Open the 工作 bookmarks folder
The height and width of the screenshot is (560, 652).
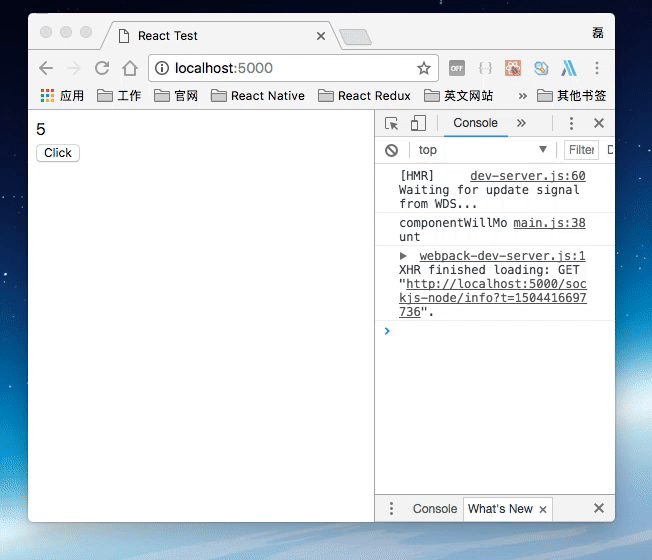click(119, 96)
